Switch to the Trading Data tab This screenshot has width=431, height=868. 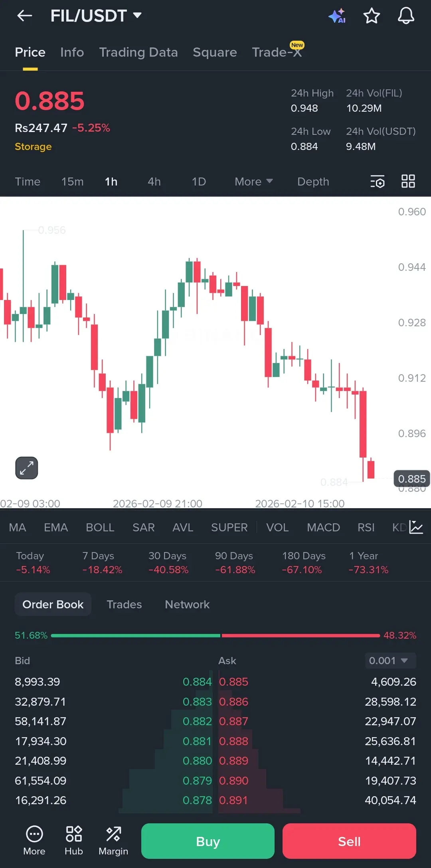pos(138,52)
